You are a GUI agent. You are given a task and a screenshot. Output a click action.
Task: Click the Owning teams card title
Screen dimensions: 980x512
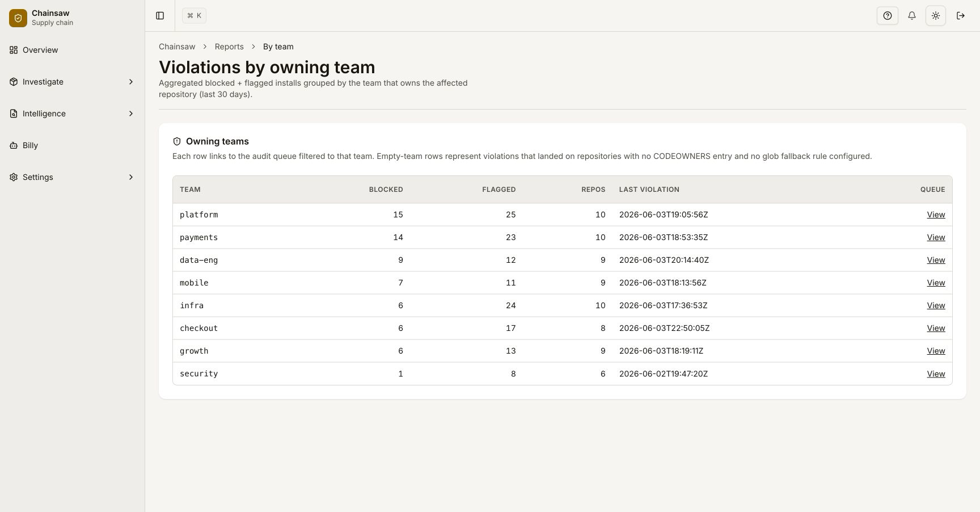pos(217,141)
